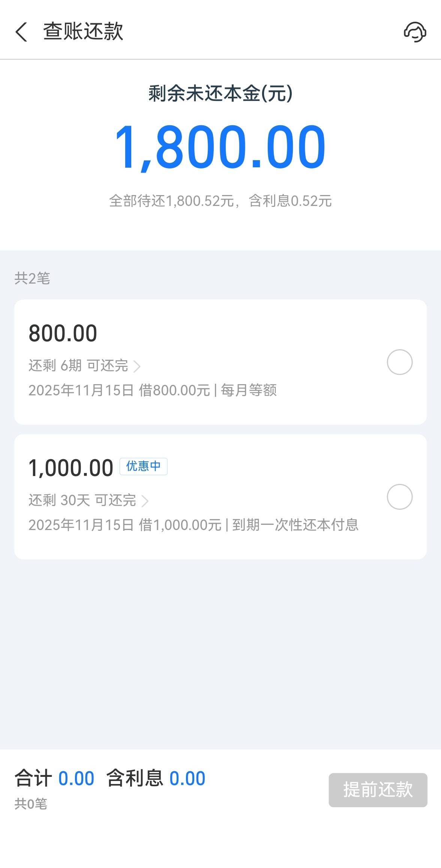441x868 pixels.
Task: Select the 800.00 loan radio button
Action: coord(399,362)
